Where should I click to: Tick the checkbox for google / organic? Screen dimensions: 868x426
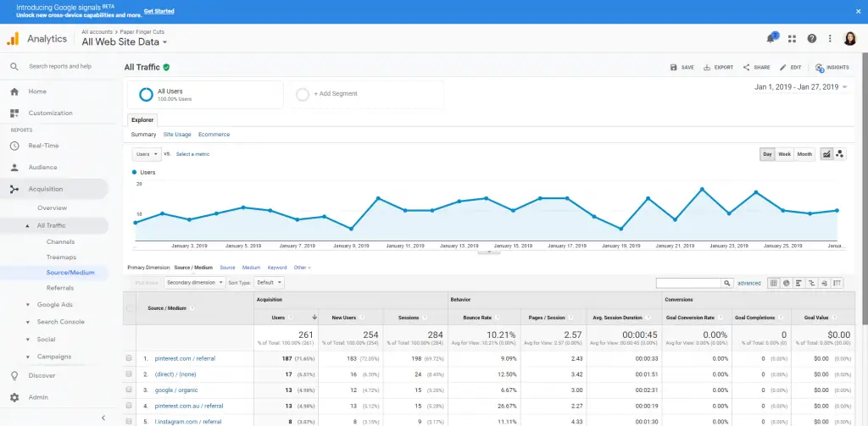point(130,390)
